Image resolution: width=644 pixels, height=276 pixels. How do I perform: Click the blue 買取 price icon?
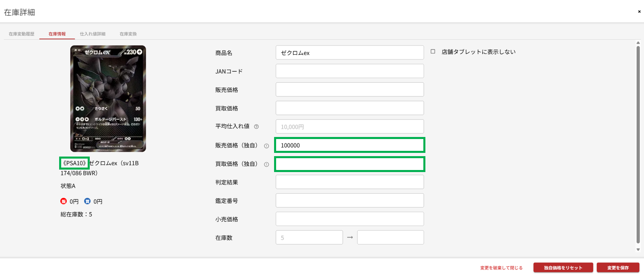point(87,201)
